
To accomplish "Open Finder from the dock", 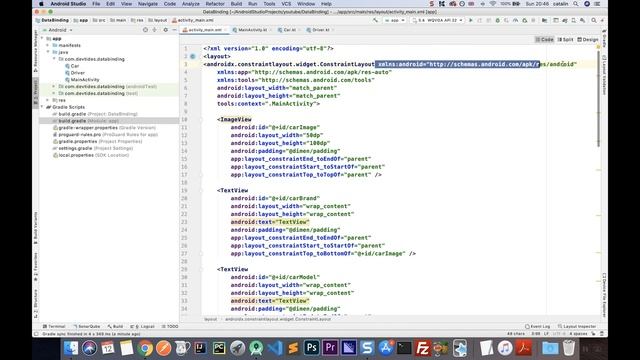I will coord(71,348).
